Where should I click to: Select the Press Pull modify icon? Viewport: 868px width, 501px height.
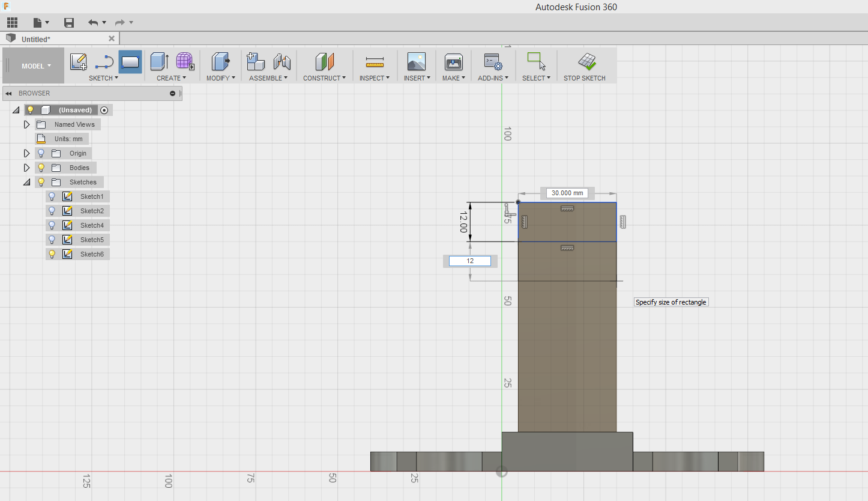[x=220, y=61]
